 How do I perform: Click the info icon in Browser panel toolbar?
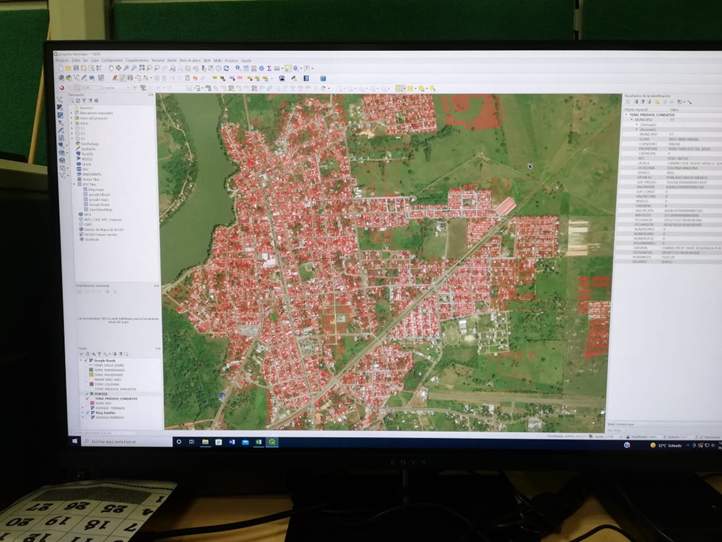click(96, 100)
